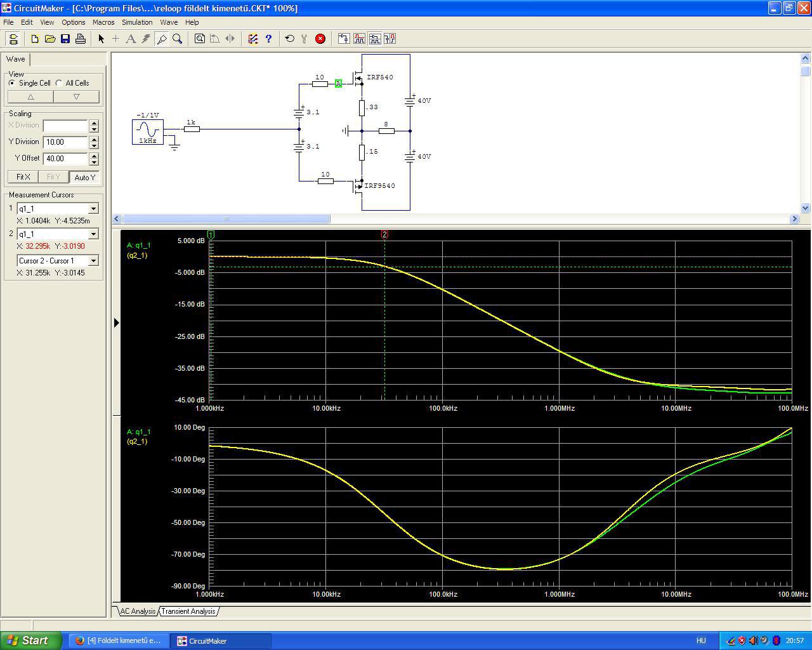
Task: Toggle the Auto Y button
Action: coord(84,177)
